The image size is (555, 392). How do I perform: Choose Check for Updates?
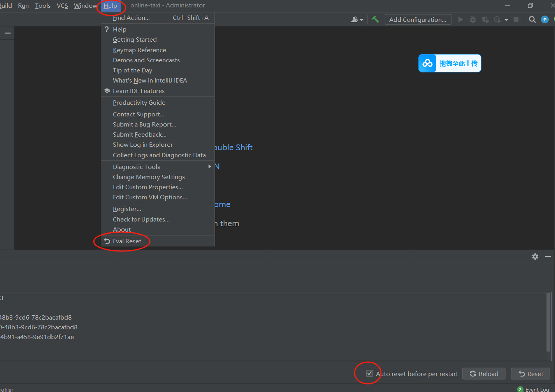pyautogui.click(x=158, y=219)
